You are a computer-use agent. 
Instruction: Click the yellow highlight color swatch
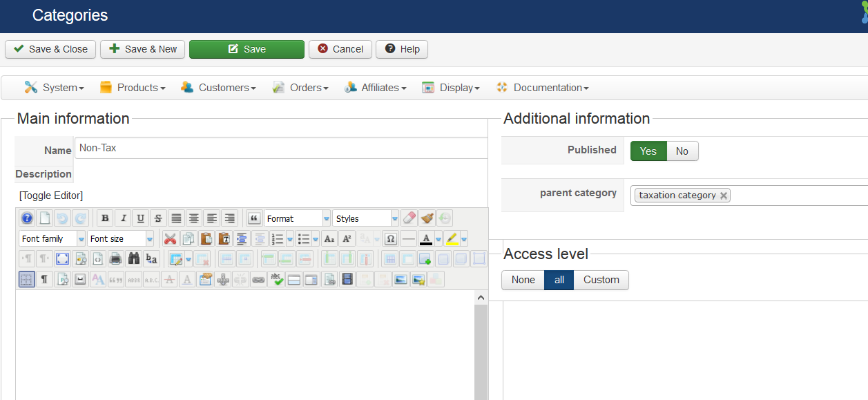pyautogui.click(x=452, y=239)
